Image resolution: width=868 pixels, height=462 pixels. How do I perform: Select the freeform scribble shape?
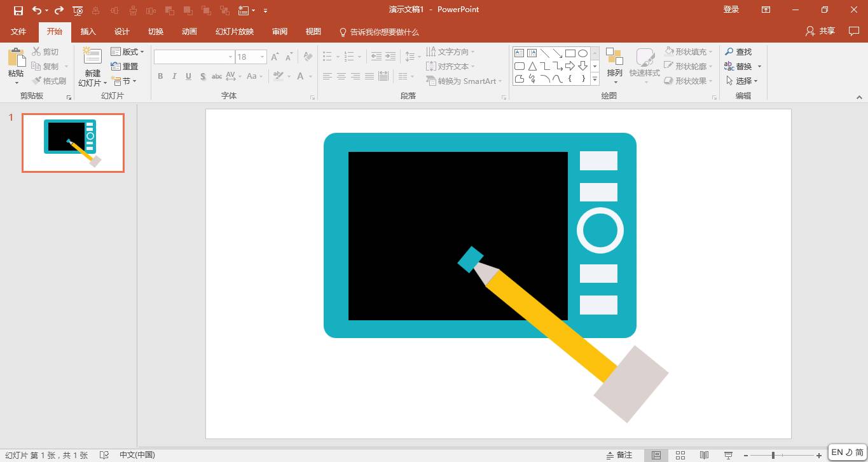(532, 79)
